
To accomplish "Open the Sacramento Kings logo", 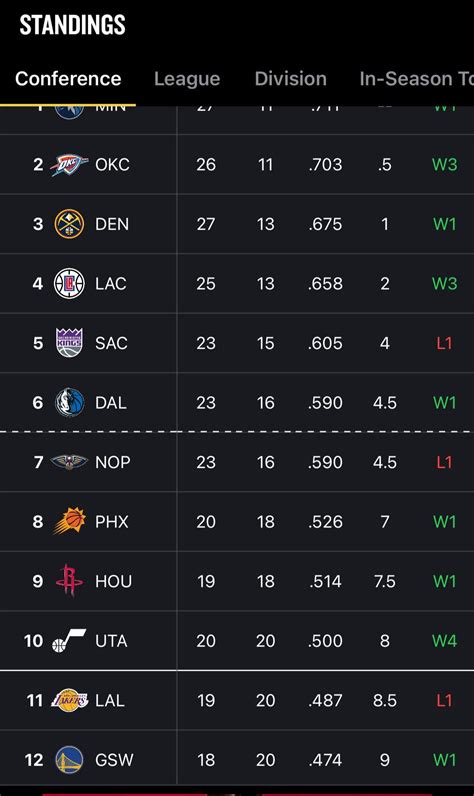I will tap(70, 343).
